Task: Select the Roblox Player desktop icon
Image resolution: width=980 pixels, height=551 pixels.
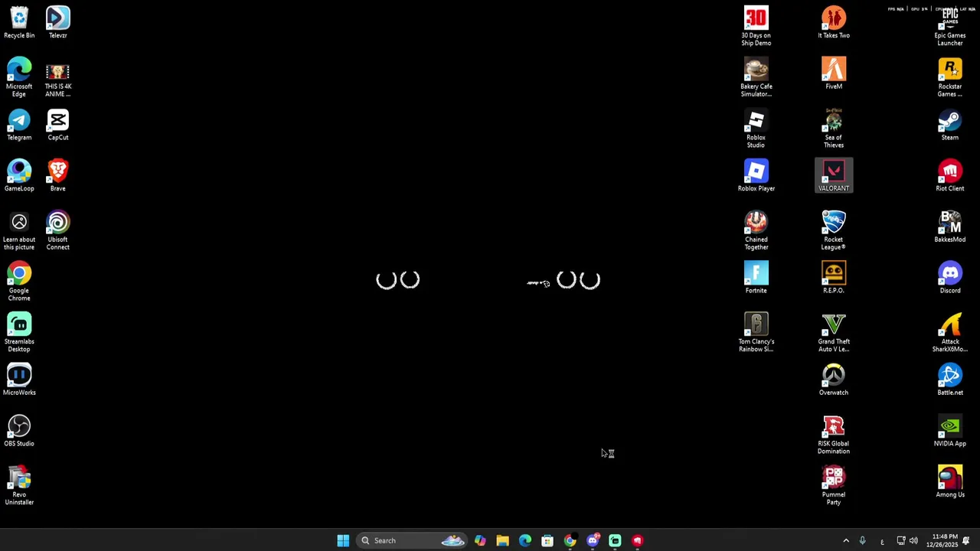Action: point(756,175)
